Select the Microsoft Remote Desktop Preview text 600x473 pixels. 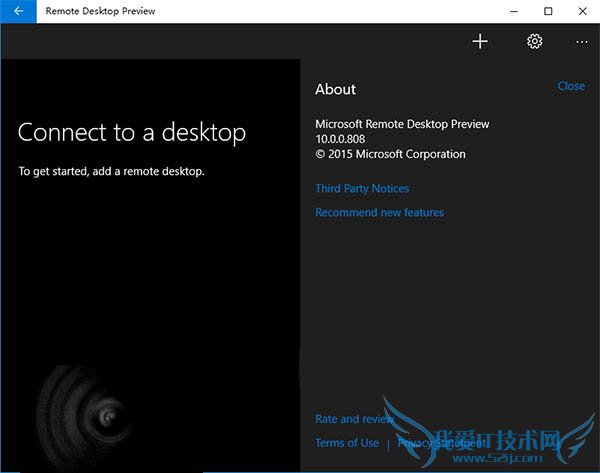pyautogui.click(x=402, y=124)
